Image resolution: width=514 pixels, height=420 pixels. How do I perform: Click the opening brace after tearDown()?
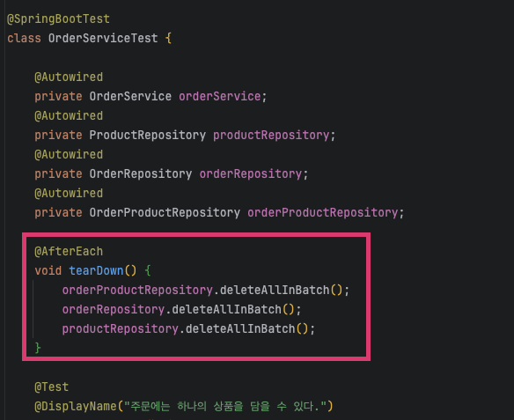click(x=148, y=271)
